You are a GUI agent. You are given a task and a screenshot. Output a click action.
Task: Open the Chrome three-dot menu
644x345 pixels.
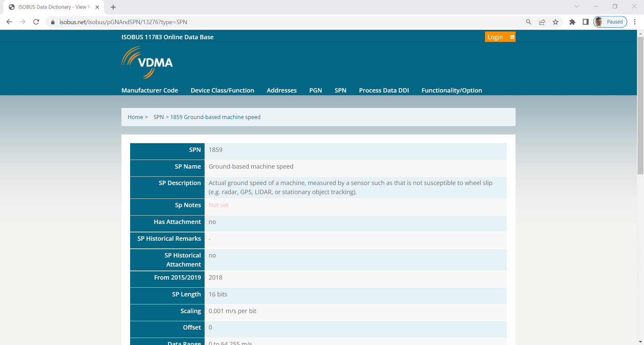(x=635, y=22)
